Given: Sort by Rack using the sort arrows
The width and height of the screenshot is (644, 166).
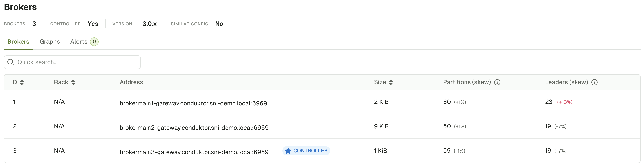Looking at the screenshot, I should pos(73,82).
